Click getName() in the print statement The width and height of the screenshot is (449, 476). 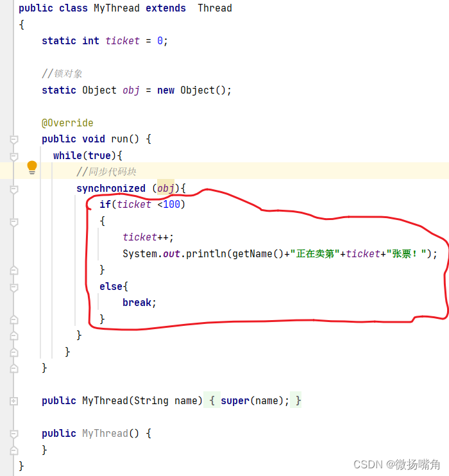point(258,254)
